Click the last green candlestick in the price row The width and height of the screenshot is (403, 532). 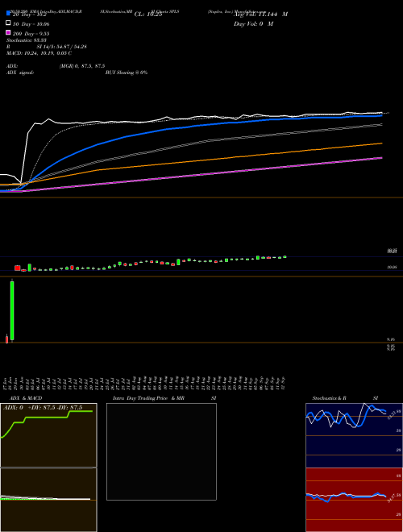click(285, 257)
